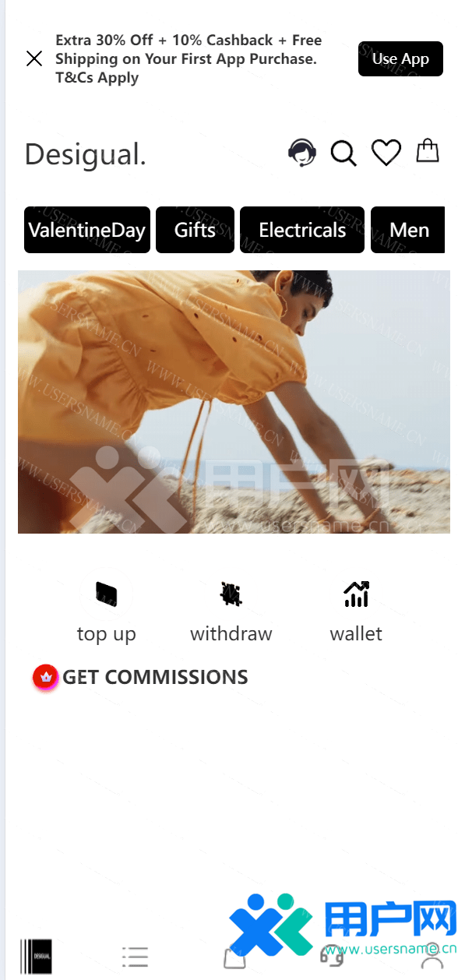This screenshot has width=458, height=980.
Task: Open the red crown commissions badge
Action: point(45,678)
